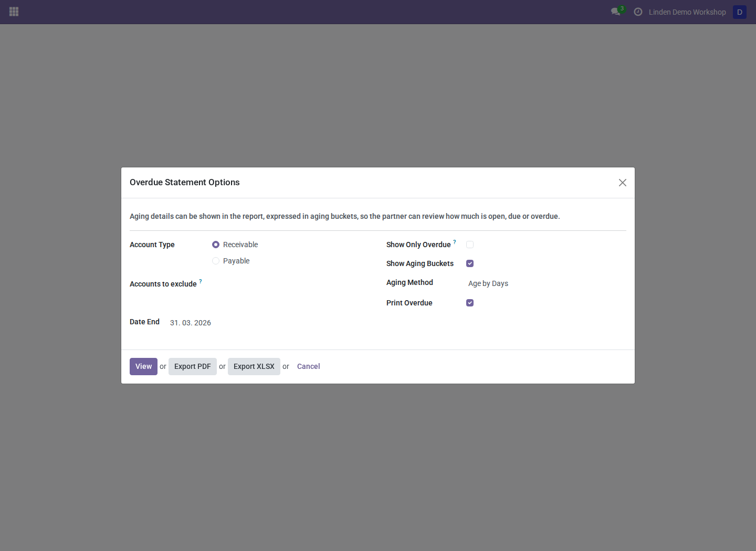Close the Overdue Statement Options dialog
The image size is (756, 551).
(x=623, y=183)
